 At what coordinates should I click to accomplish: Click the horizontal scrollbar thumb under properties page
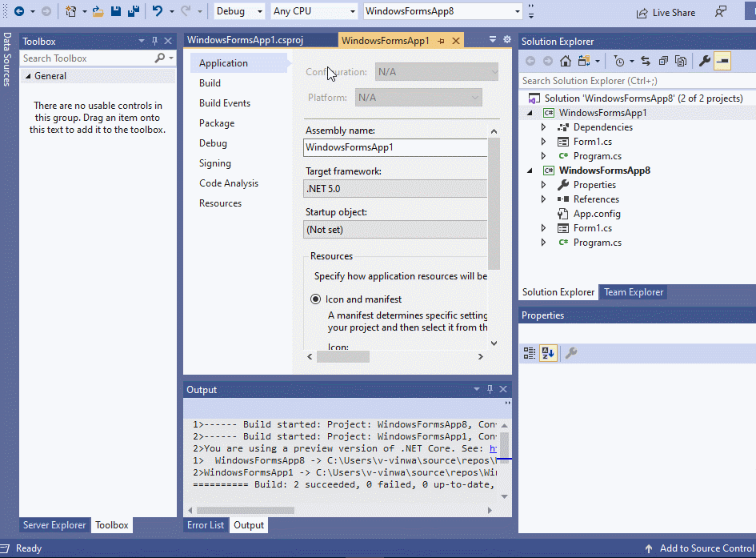coord(343,357)
